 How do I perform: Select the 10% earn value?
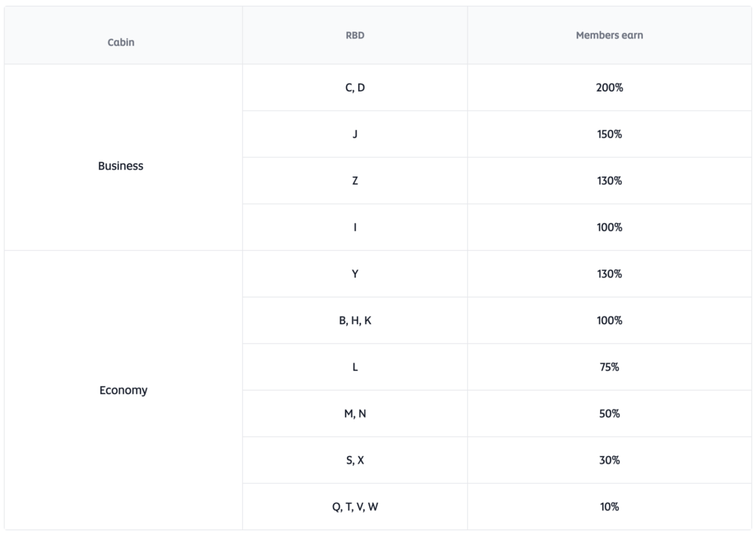pyautogui.click(x=609, y=506)
